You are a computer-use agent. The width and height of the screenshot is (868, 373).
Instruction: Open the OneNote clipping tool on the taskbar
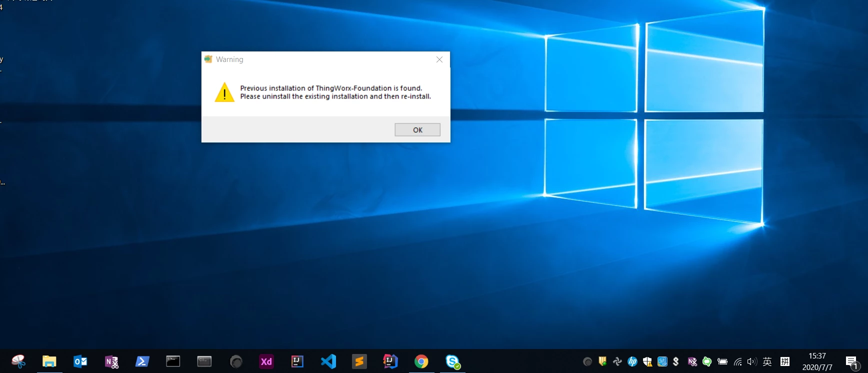111,361
